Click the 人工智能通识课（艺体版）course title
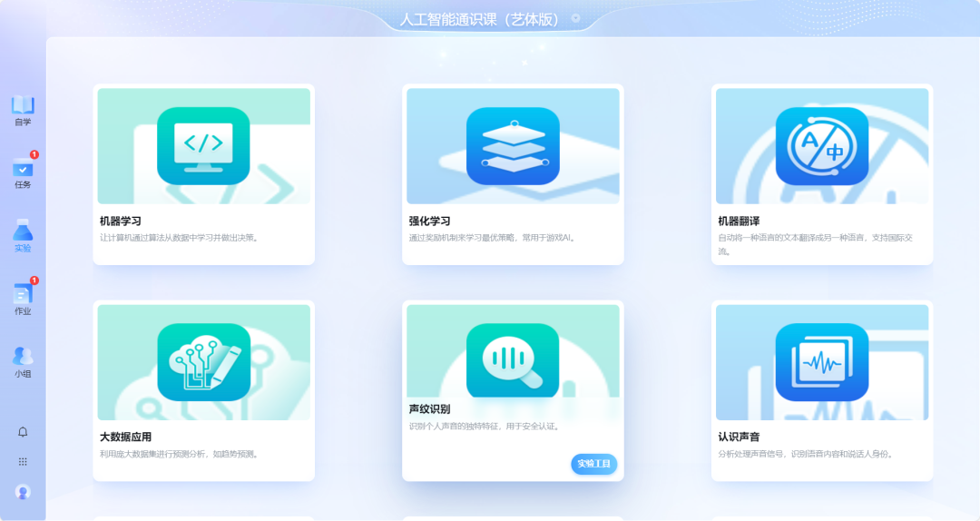The height and width of the screenshot is (521, 980). 479,19
